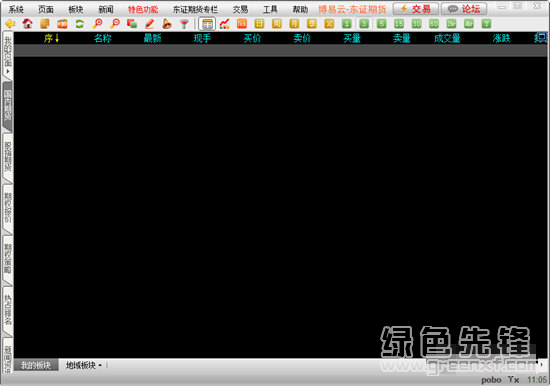Screen dimensions: 550x386
Task: Open the 板块 menu
Action: tap(76, 9)
